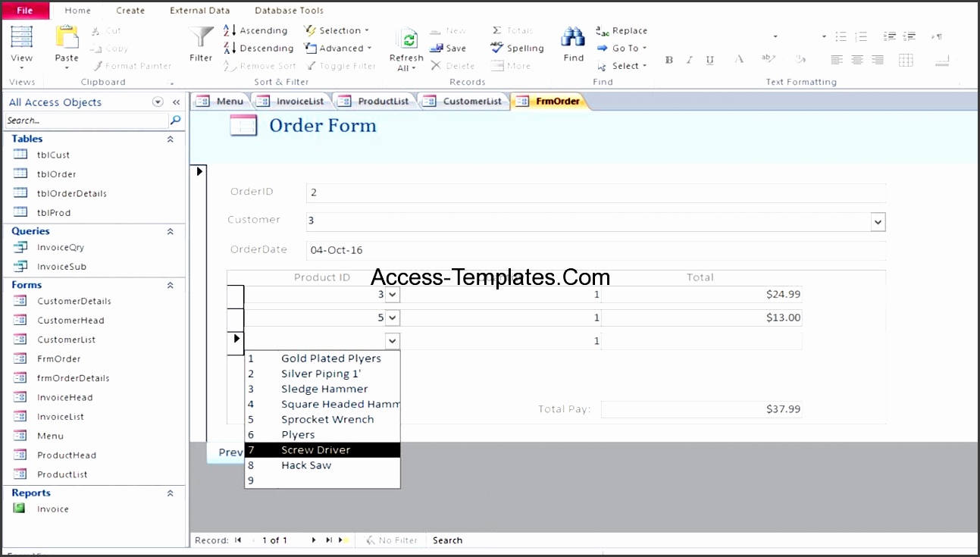Click the Next Record navigation button
Image resolution: width=980 pixels, height=557 pixels.
tap(313, 540)
